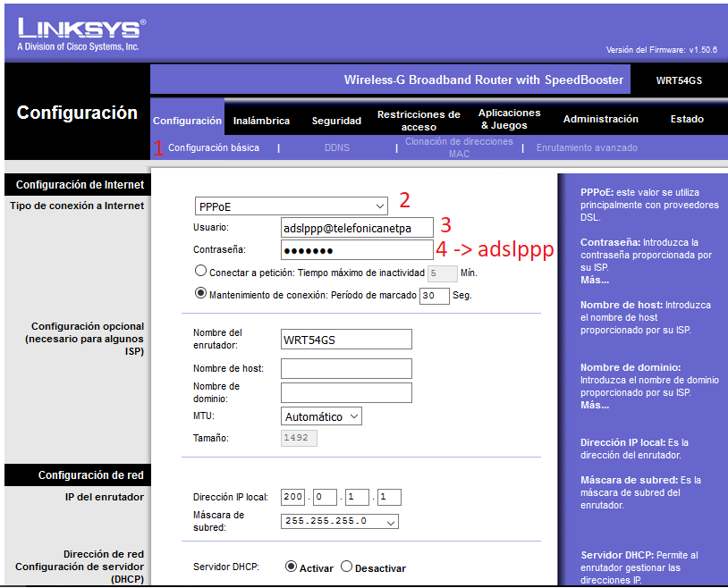Expand the PPPoE connection type dropdown
Screen dimensions: 728x588
[291, 206]
